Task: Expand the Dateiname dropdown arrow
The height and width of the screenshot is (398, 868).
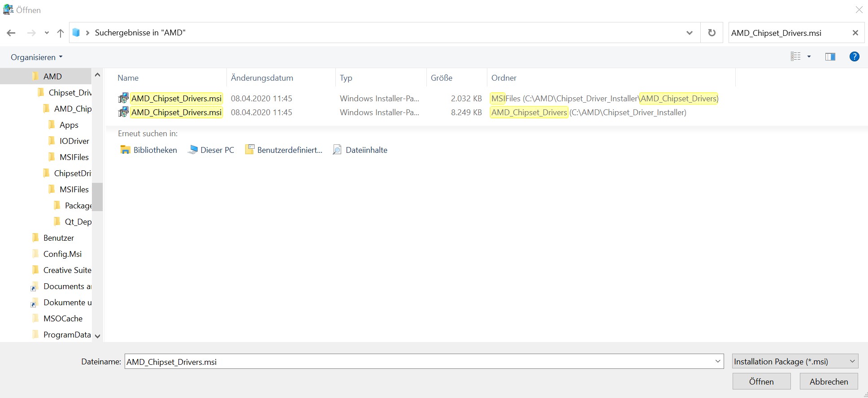Action: 717,361
